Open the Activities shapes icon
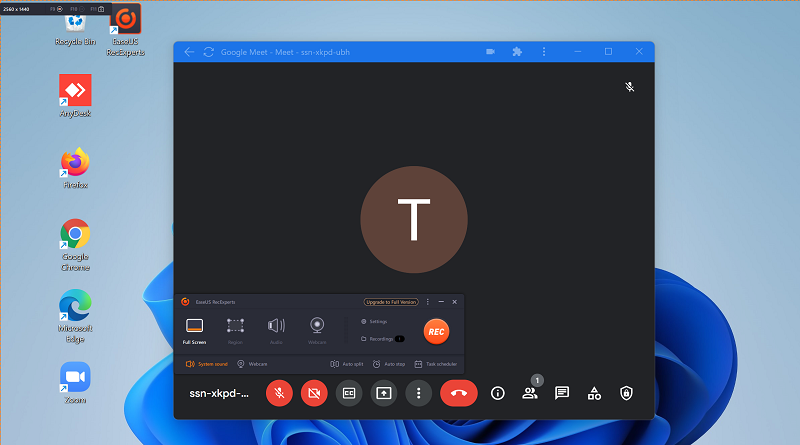 594,393
